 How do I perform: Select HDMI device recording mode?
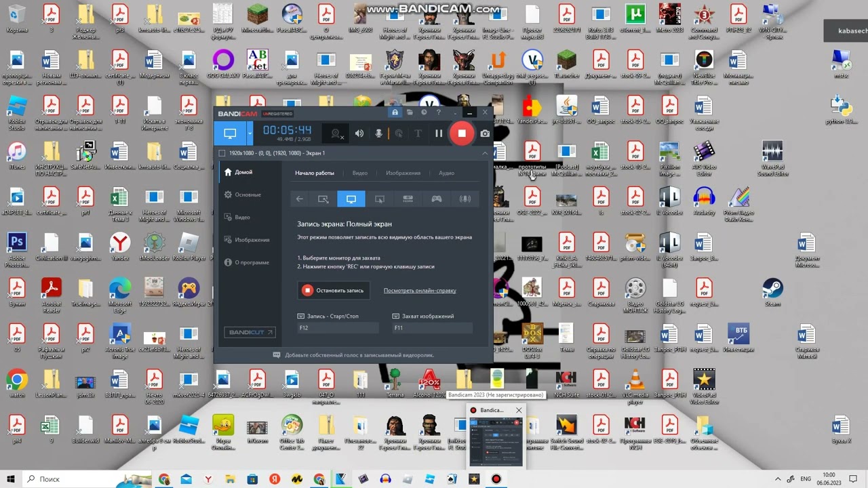click(x=408, y=199)
